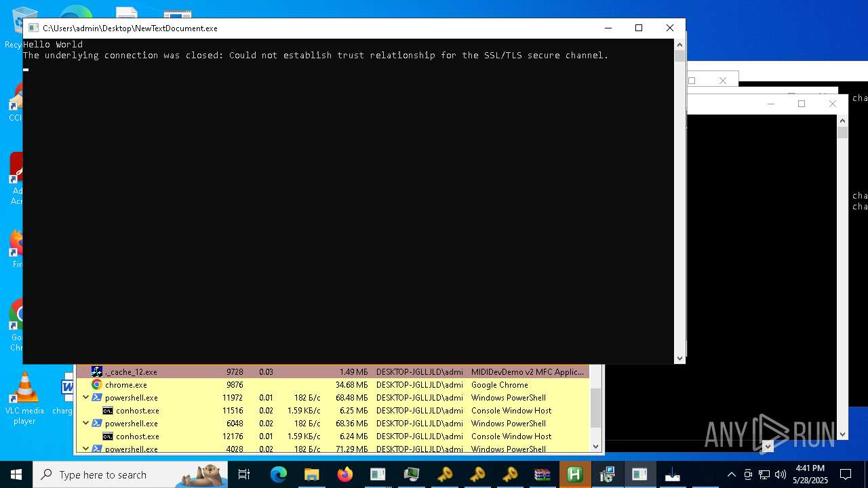Click the memory value 6.25 МБ

(x=354, y=411)
